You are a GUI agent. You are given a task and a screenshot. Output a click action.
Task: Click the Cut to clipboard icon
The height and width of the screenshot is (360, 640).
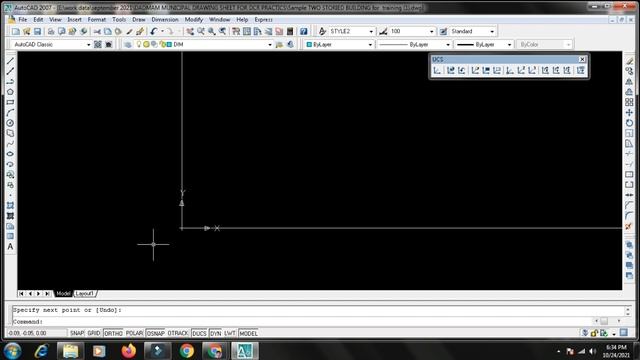pos(97,31)
